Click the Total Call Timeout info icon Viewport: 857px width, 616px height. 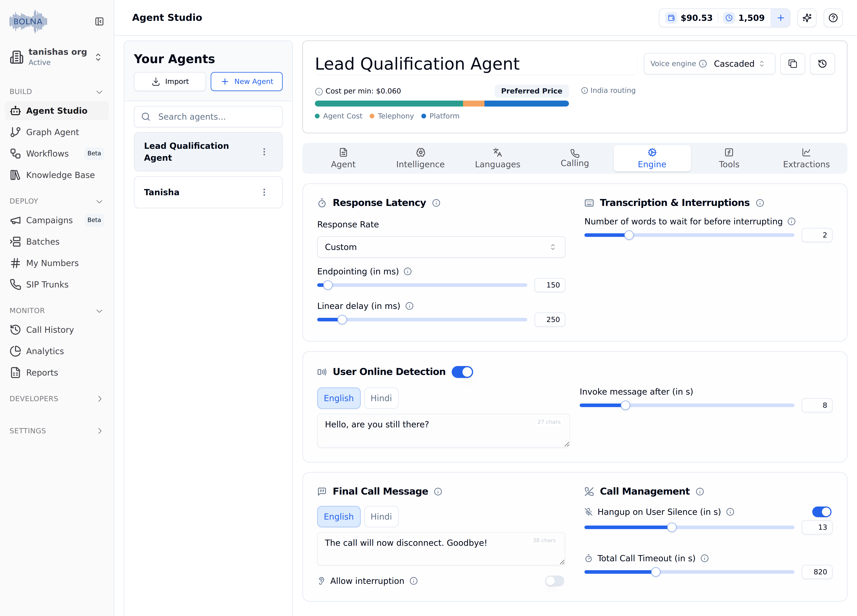(x=705, y=558)
